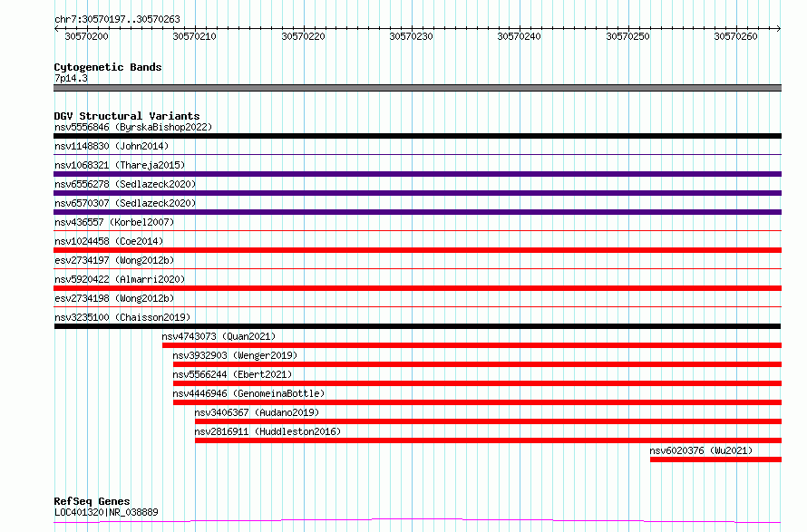Click the red bar under nsv3932903
Screen dimensions: 807x532
(x=478, y=364)
